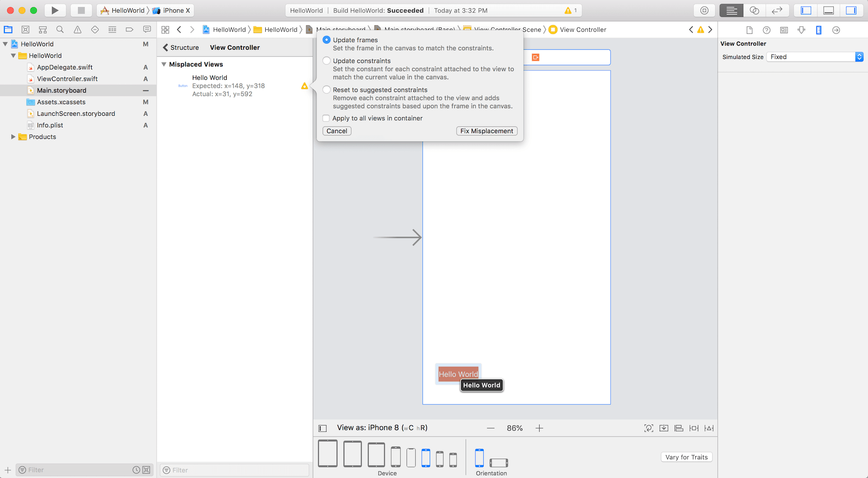Image resolution: width=868 pixels, height=478 pixels.
Task: Show the Quick Help inspector
Action: tap(767, 30)
